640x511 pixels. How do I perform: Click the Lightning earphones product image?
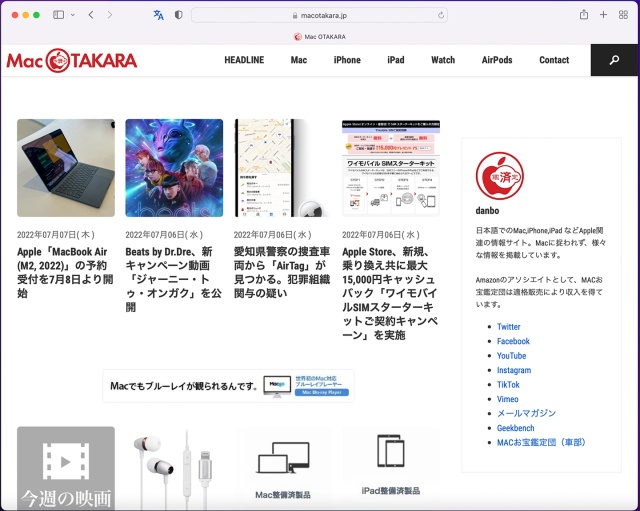tap(174, 468)
